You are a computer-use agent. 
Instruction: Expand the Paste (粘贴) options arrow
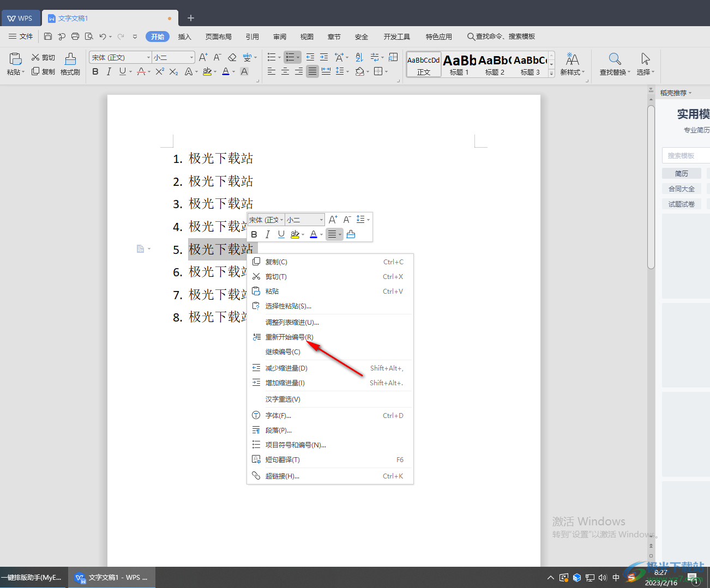[23, 72]
